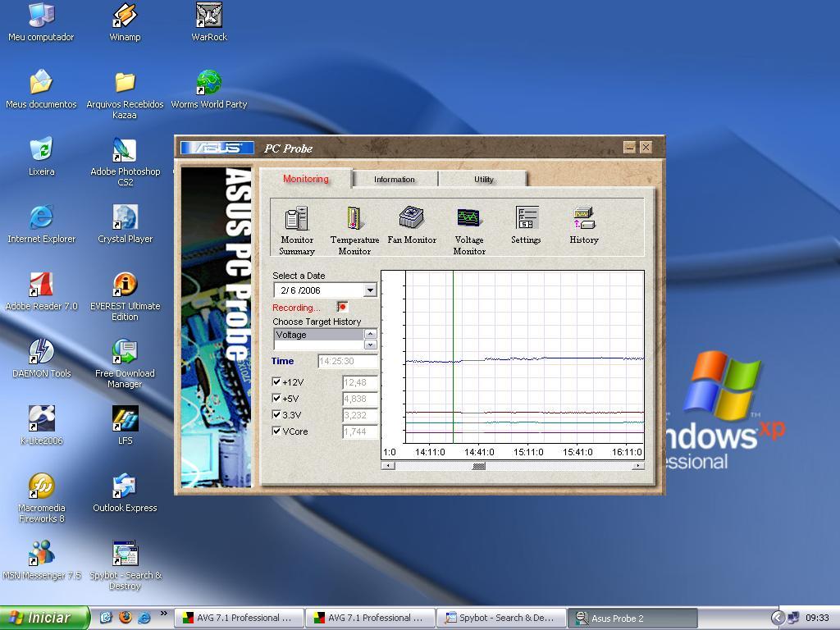Click the VCore value field 1,744
This screenshot has height=630, width=840.
pyautogui.click(x=359, y=431)
